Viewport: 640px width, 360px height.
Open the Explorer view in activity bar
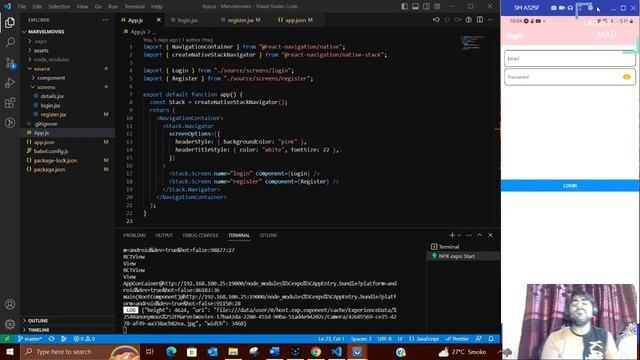[x=10, y=22]
